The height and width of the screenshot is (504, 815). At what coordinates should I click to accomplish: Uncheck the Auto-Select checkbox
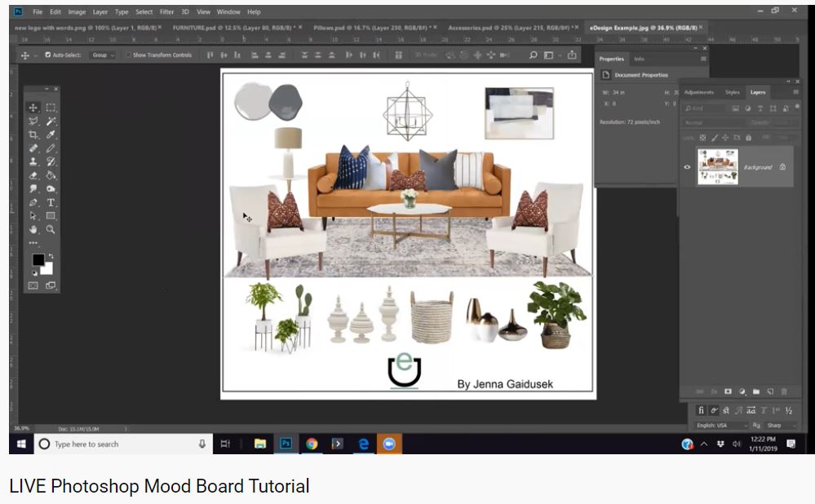47,55
